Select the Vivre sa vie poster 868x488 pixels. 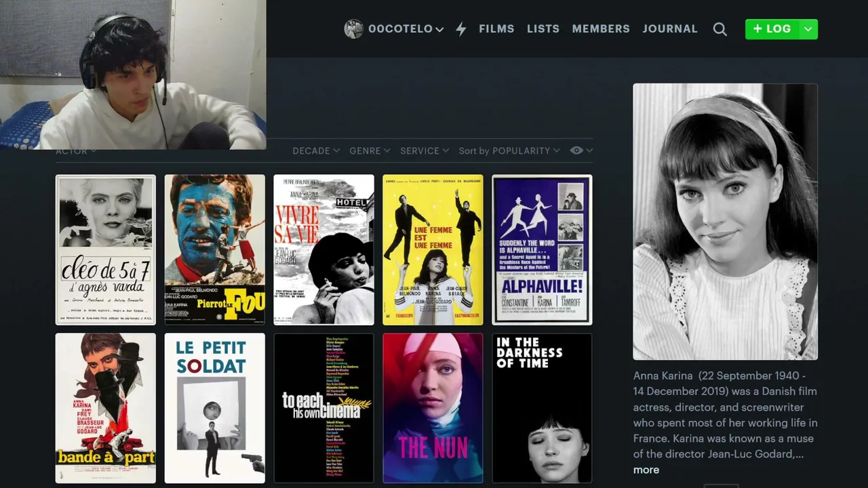click(x=324, y=250)
